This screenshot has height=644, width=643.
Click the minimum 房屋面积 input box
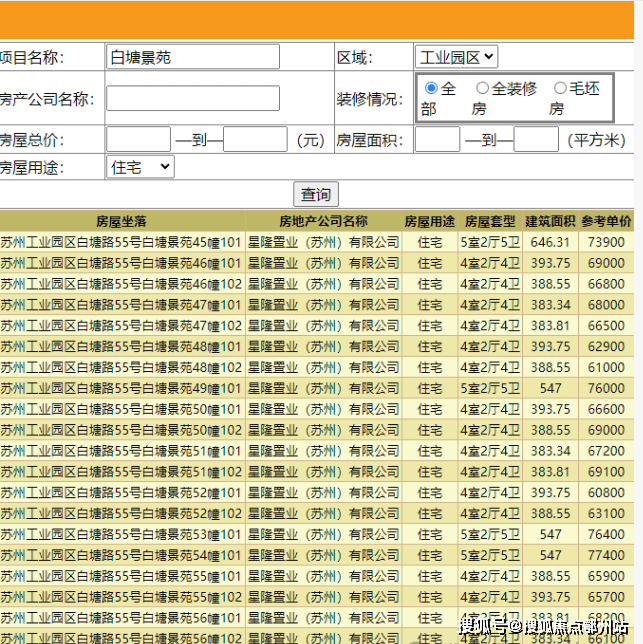(x=437, y=140)
